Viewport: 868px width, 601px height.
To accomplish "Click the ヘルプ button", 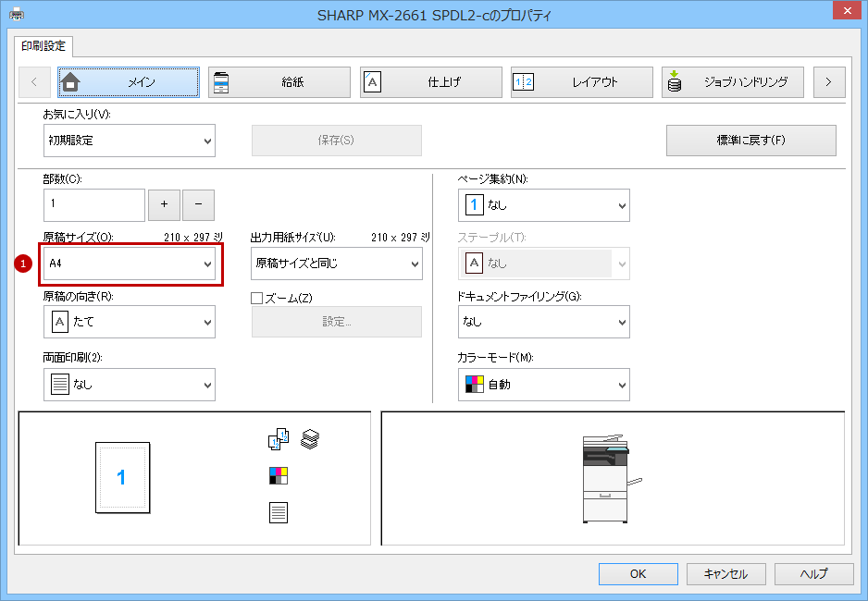I will pyautogui.click(x=813, y=574).
